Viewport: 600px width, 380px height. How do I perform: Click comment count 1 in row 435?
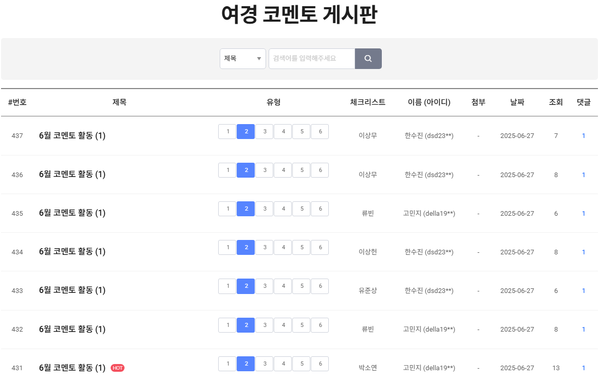point(584,214)
